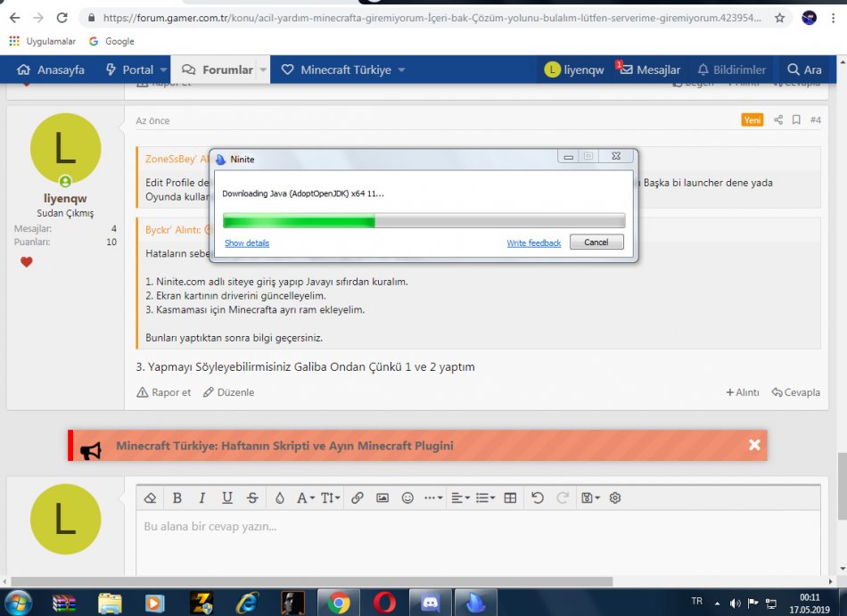Screen dimensions: 847x616
Task: Expand the Minecraft Türkiye dropdown arrow
Action: coord(401,70)
